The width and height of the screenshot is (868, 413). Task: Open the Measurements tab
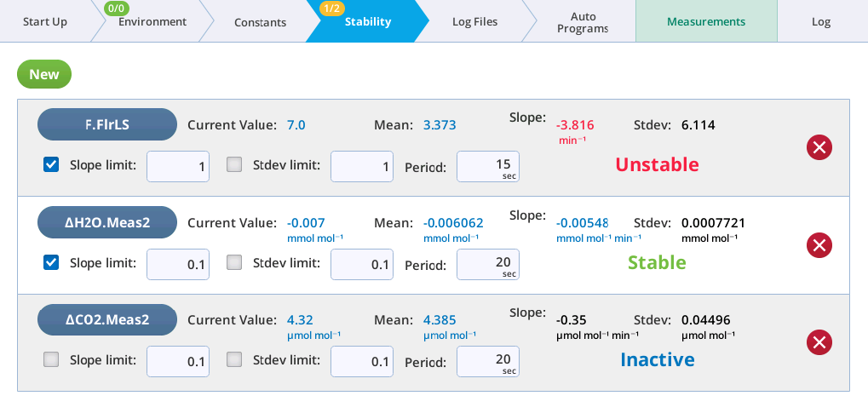tap(705, 21)
